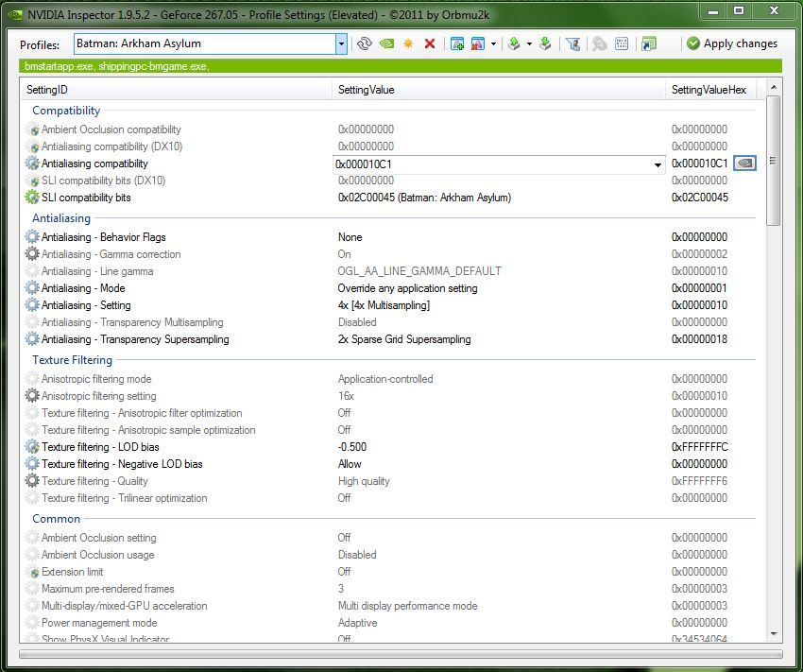803x672 pixels.
Task: Click the 'High quality' texture filtering value
Action: [x=364, y=480]
